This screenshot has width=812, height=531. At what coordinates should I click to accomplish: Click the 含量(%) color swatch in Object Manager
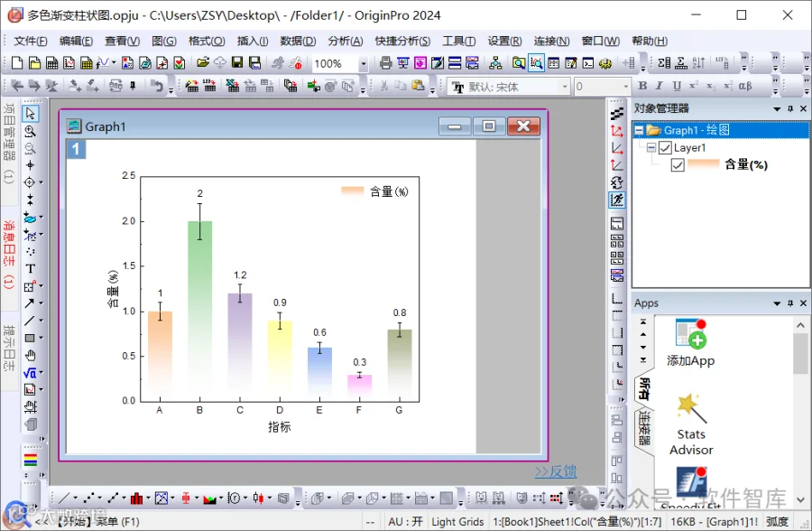tap(703, 165)
